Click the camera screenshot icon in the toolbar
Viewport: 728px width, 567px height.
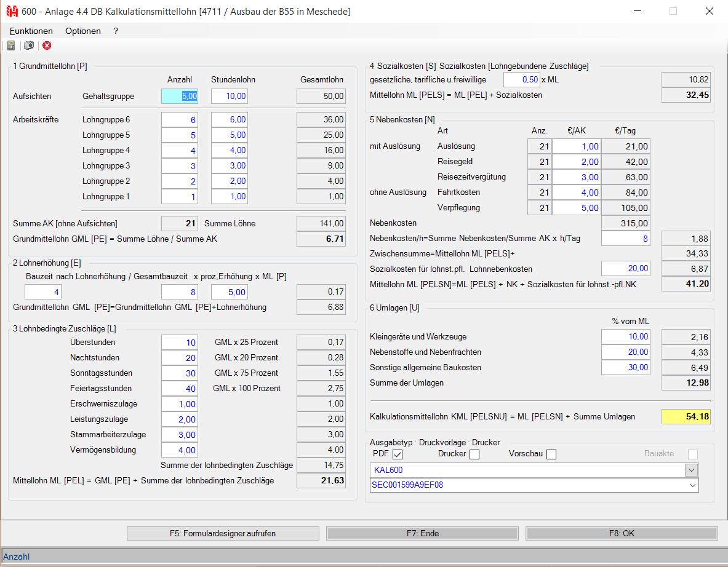point(29,46)
